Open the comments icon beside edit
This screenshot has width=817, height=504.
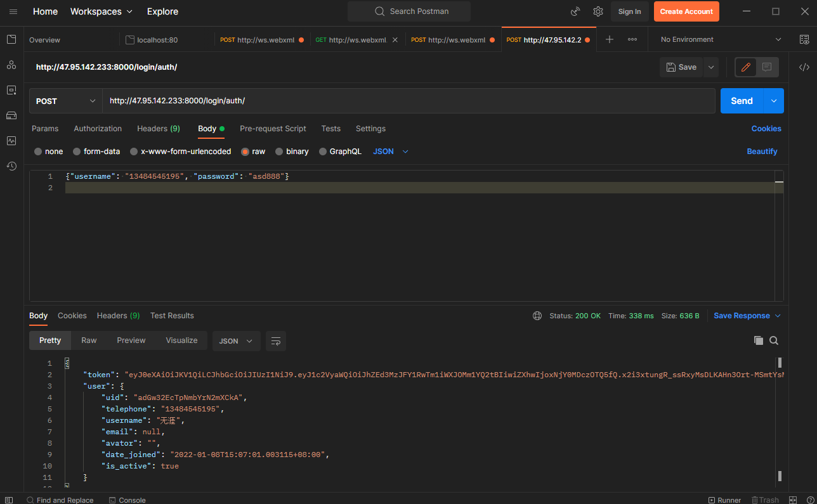point(766,67)
